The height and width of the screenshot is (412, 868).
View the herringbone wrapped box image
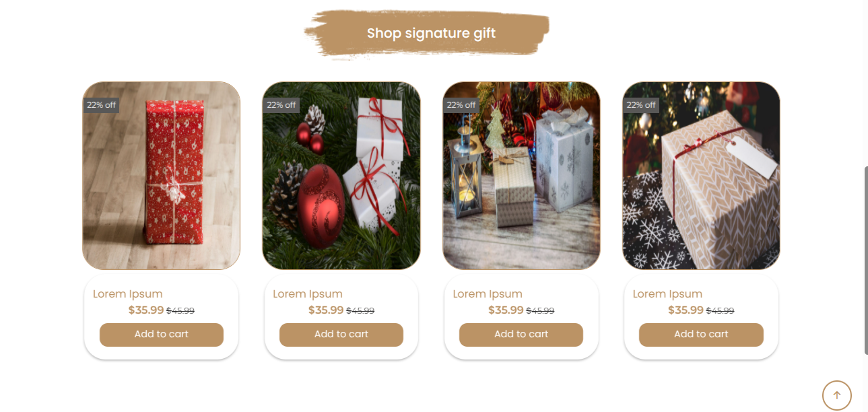(701, 176)
